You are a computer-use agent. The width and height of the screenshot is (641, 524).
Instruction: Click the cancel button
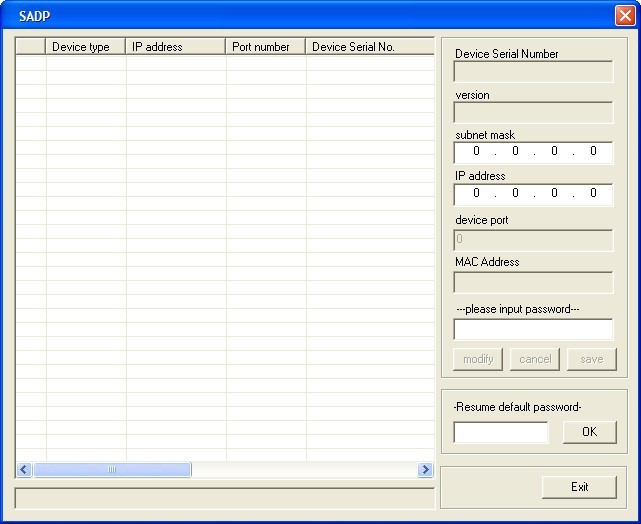(535, 359)
